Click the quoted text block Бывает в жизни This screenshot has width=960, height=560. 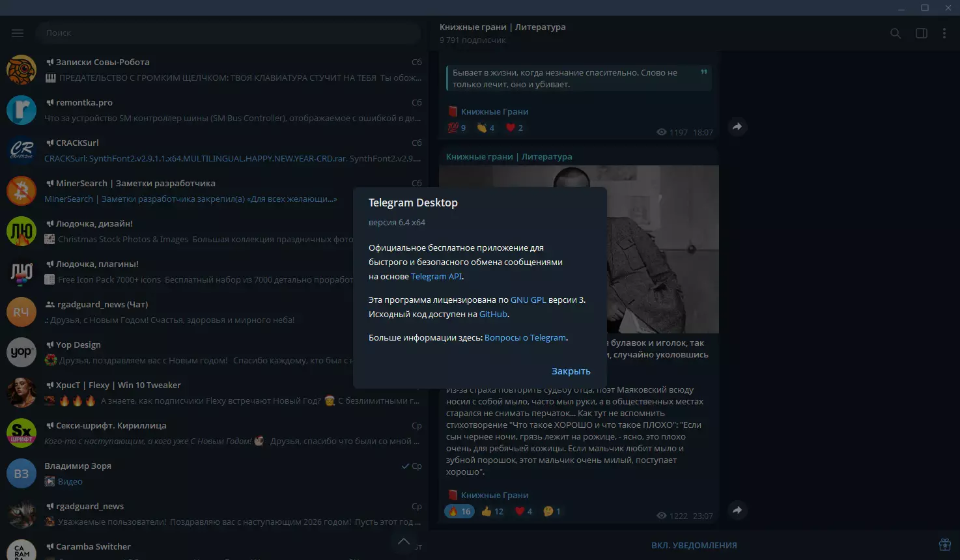point(579,79)
